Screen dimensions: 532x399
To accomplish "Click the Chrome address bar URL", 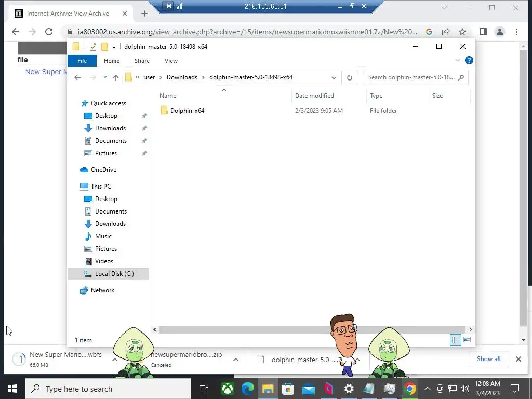I will coord(247,32).
